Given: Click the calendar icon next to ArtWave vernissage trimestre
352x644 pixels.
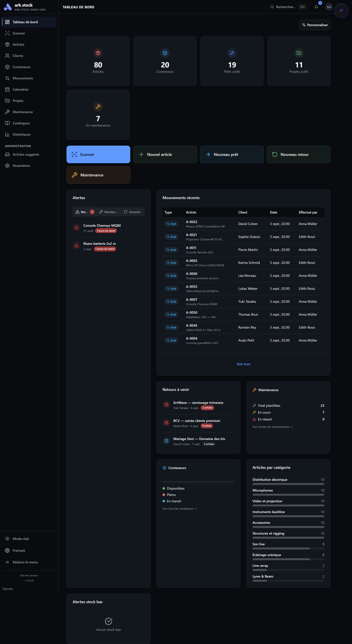Looking at the screenshot, I should pyautogui.click(x=166, y=405).
